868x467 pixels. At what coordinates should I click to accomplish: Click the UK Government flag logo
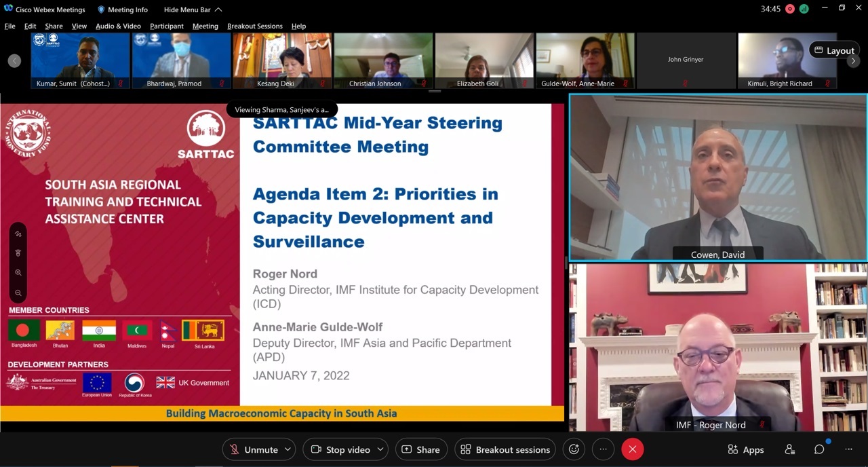(165, 383)
